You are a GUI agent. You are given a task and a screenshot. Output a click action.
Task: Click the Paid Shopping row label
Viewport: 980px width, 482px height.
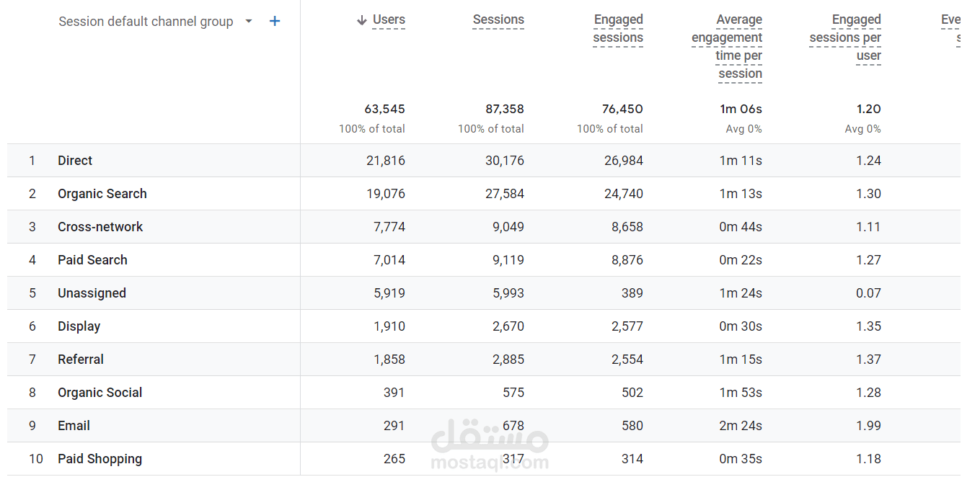pyautogui.click(x=100, y=459)
